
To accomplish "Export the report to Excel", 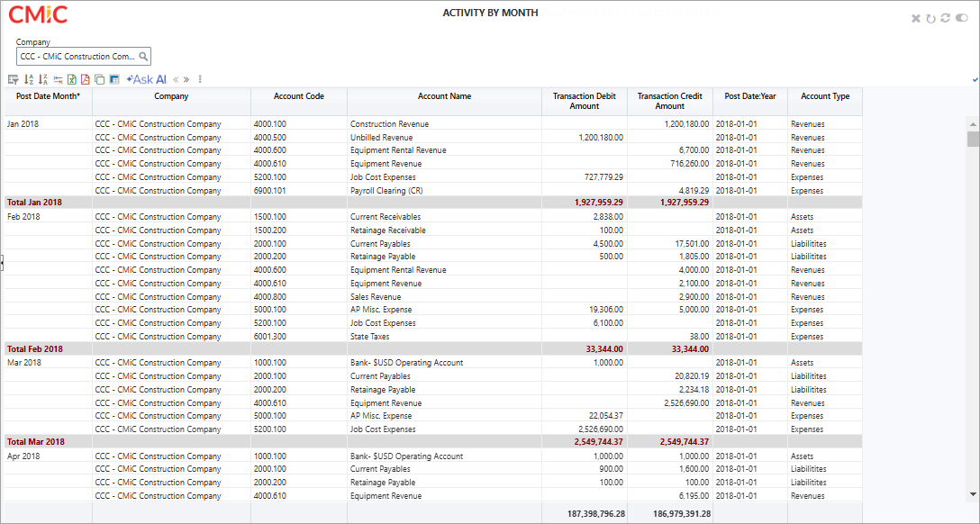I will tap(72, 79).
